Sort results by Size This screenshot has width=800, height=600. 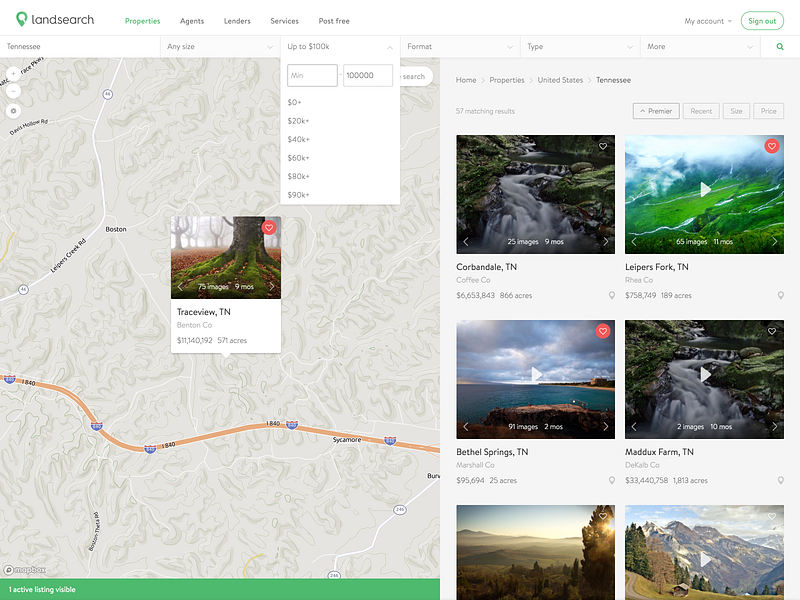click(x=736, y=111)
